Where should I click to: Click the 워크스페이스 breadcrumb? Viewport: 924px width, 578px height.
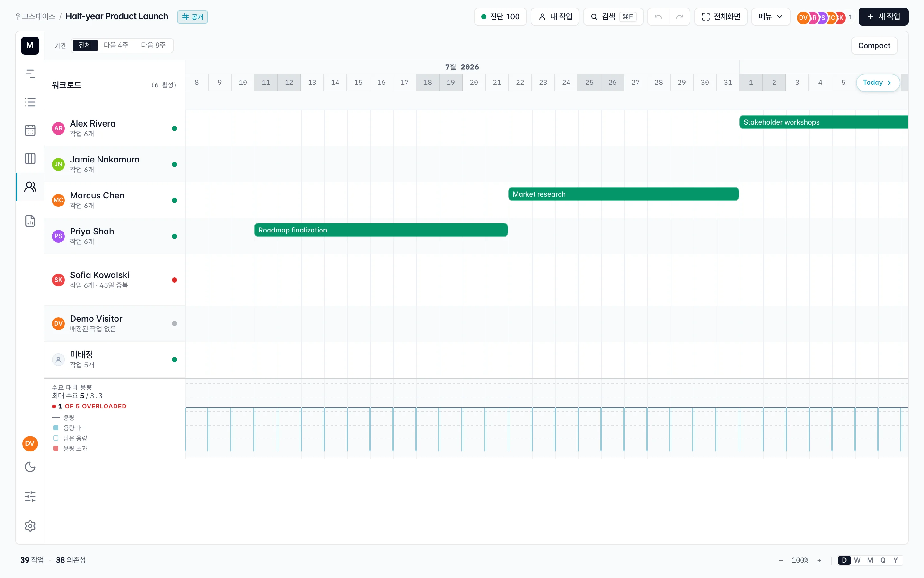click(x=35, y=16)
